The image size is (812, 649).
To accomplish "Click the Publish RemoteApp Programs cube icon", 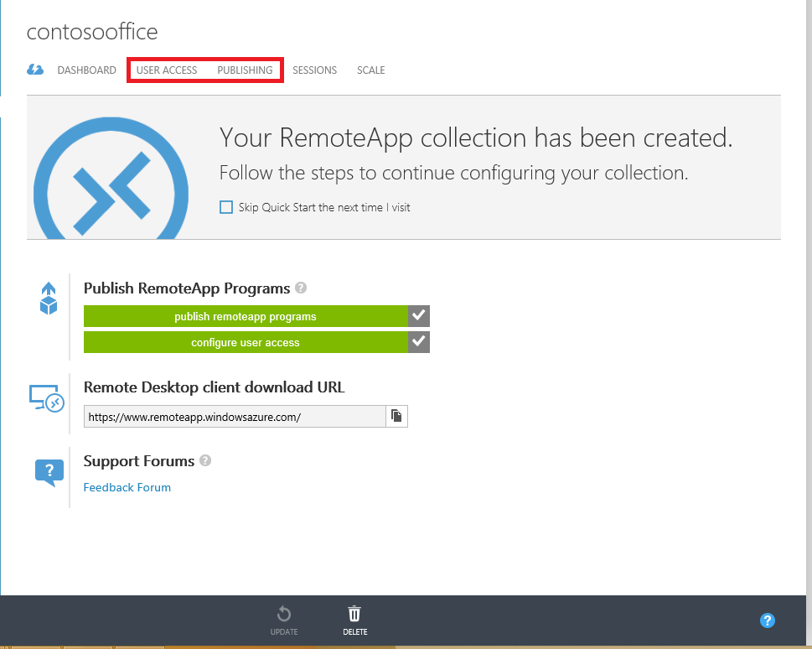I will coord(49,299).
